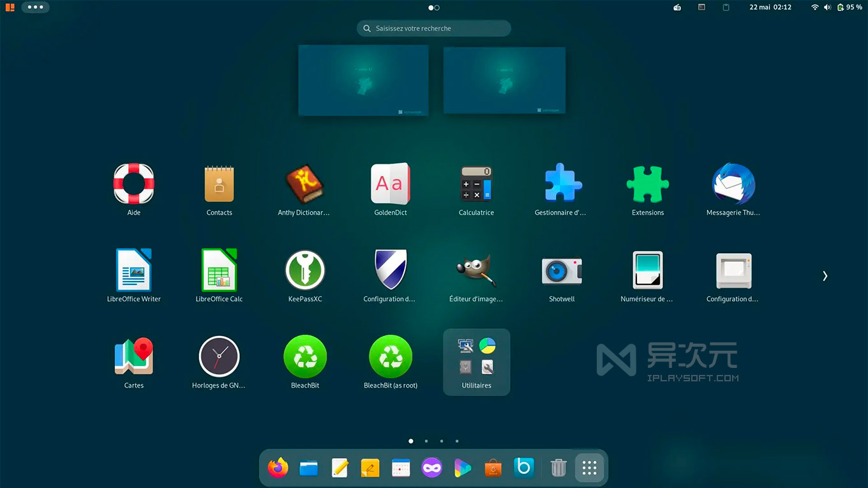The width and height of the screenshot is (868, 488).
Task: Start BleachBit as root
Action: (390, 356)
